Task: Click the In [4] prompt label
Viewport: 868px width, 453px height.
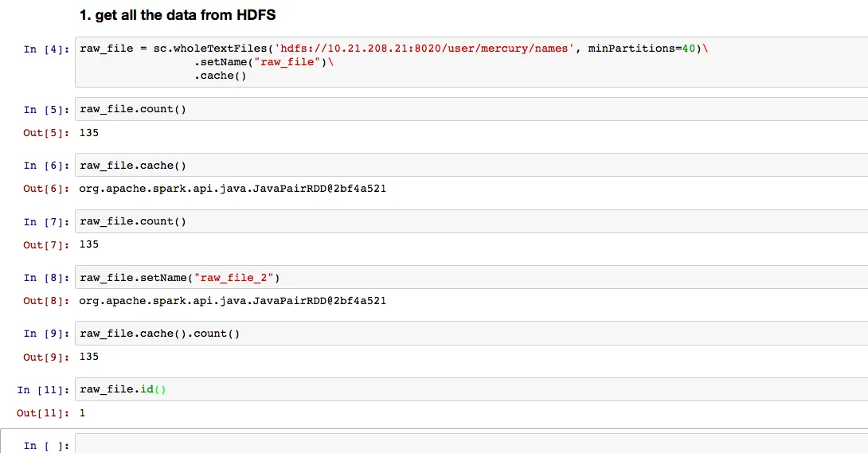Action: (x=47, y=49)
